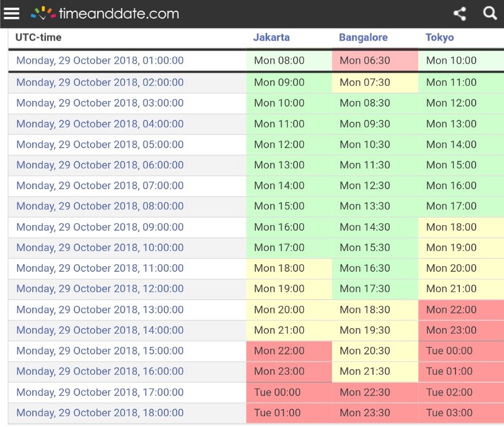504x427 pixels.
Task: Open the 15:00:00 UTC time link
Action: click(x=100, y=351)
